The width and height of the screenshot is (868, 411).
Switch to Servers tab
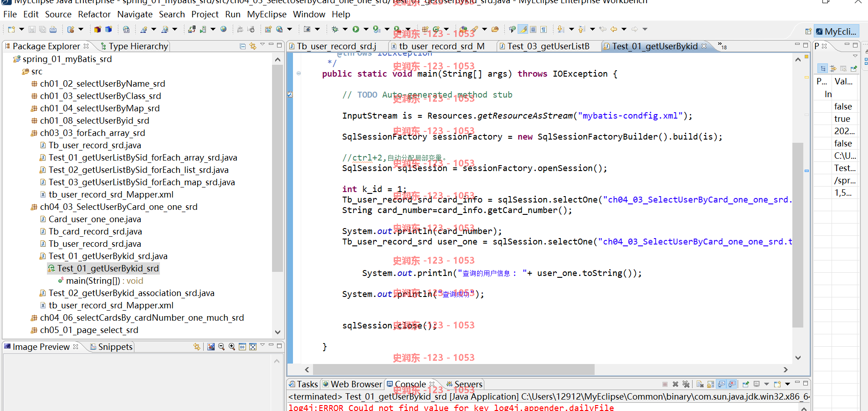464,384
